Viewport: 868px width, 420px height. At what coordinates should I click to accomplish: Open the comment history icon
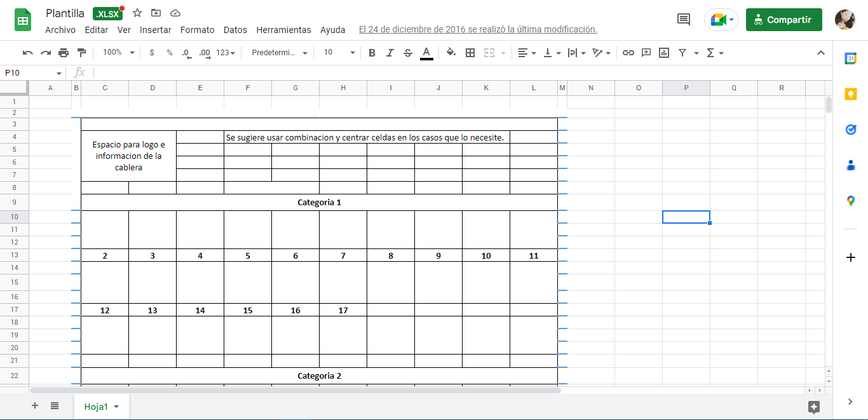[x=684, y=20]
